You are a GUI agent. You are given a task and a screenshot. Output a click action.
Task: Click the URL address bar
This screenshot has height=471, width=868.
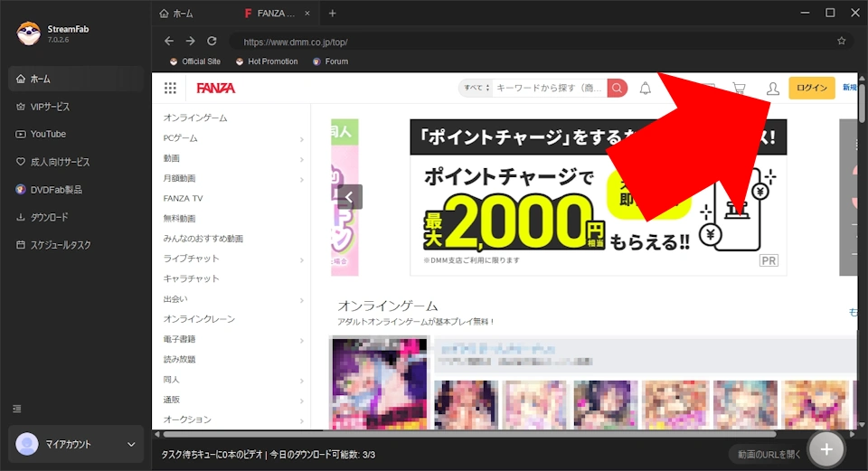click(x=532, y=42)
